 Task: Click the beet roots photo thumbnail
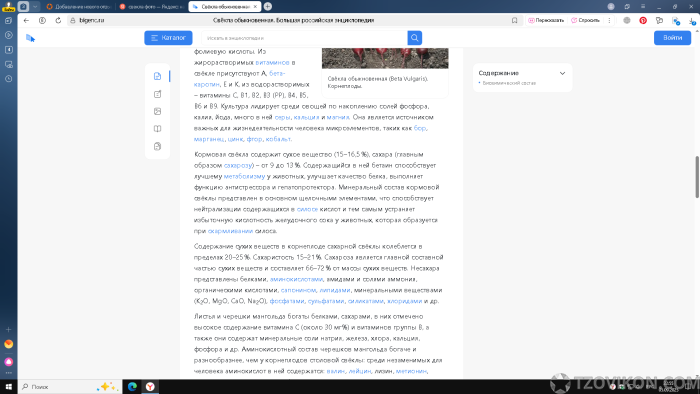click(385, 58)
